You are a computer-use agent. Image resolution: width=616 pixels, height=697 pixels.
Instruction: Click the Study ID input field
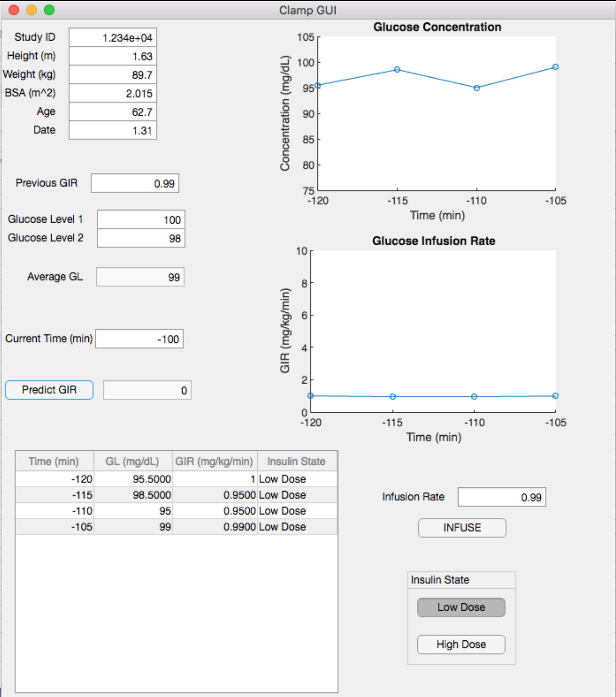(x=113, y=38)
